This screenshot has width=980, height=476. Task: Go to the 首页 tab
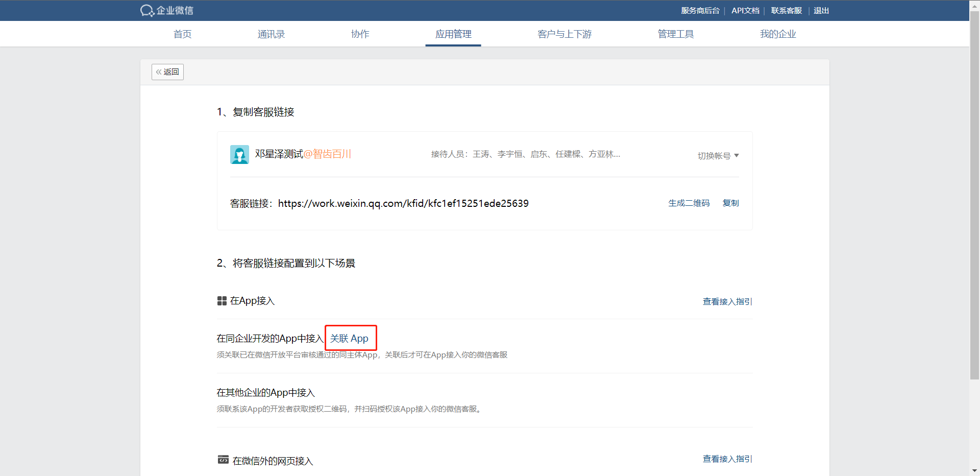[182, 34]
